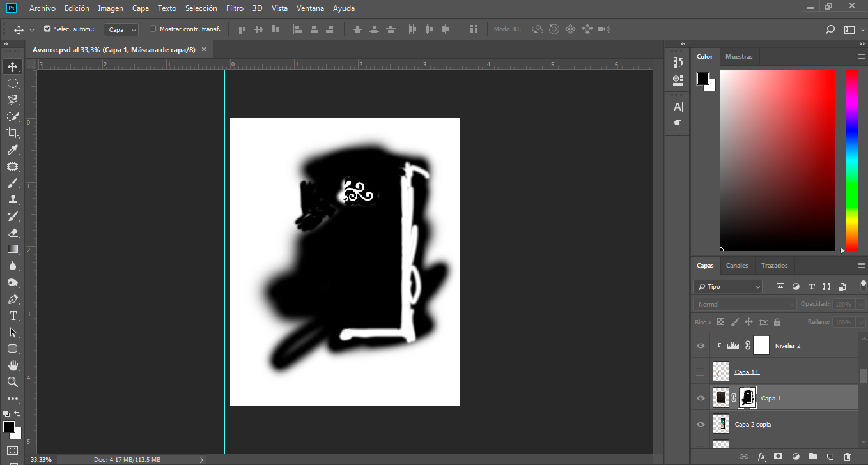Open the Filtro menu
868x465 pixels.
(x=234, y=8)
